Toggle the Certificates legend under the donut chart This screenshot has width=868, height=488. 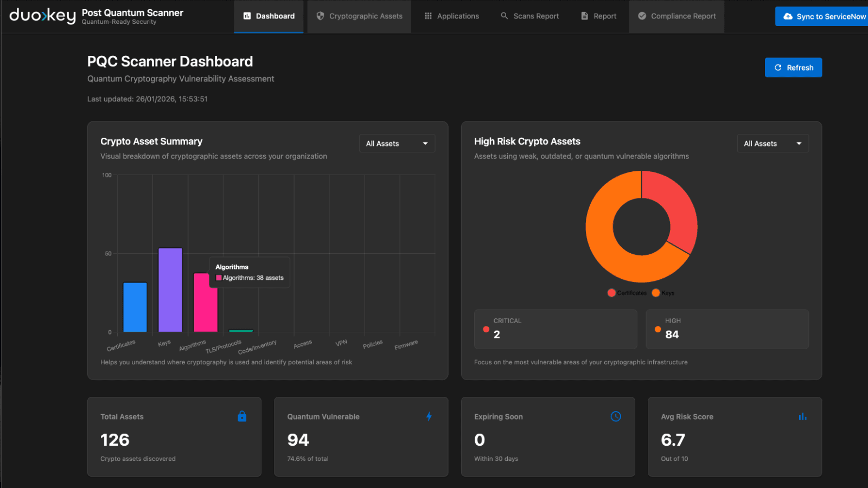pyautogui.click(x=627, y=293)
